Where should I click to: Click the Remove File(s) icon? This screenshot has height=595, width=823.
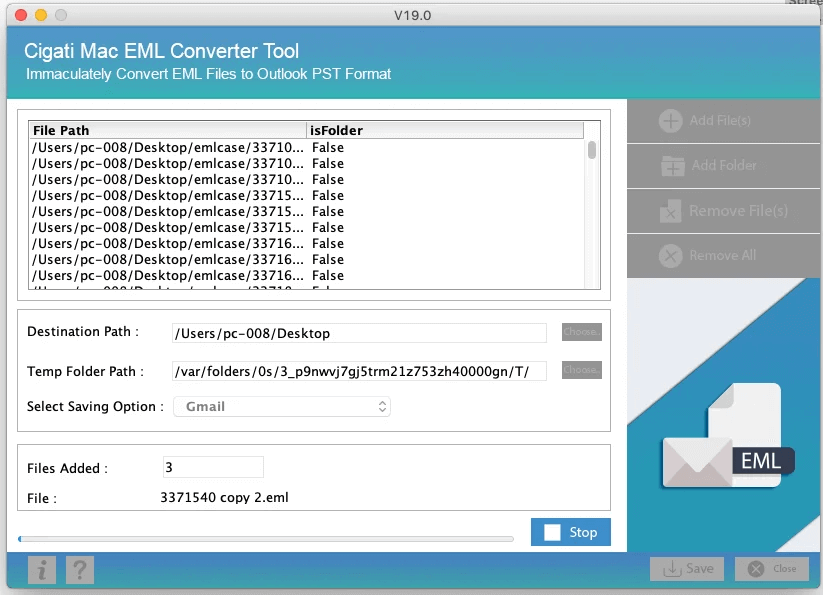tap(670, 211)
